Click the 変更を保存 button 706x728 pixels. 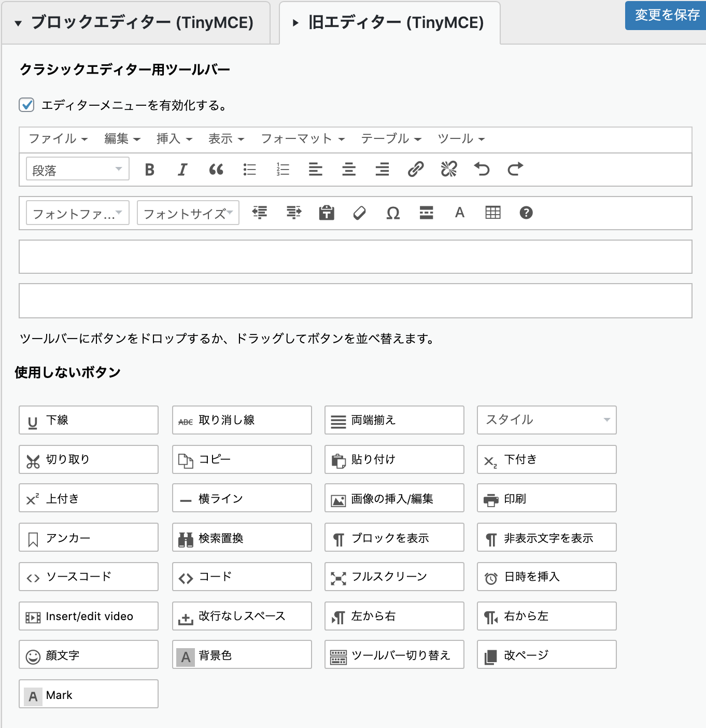coord(666,15)
